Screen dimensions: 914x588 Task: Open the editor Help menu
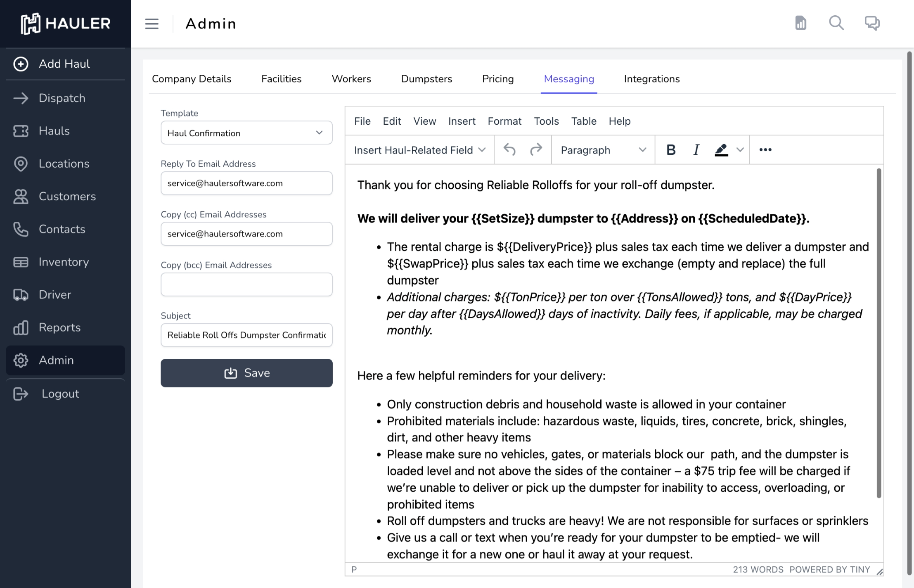[619, 121]
